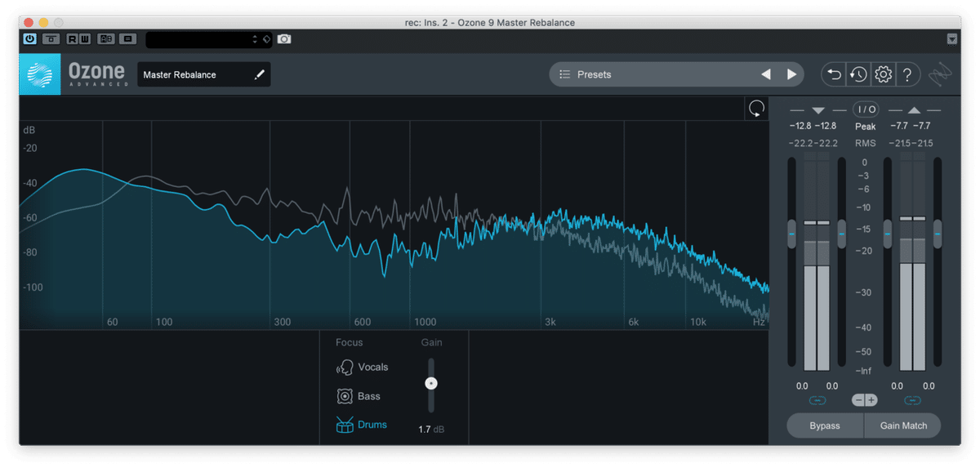
Task: Reset the spectrum display with circular arrow
Action: (757, 109)
